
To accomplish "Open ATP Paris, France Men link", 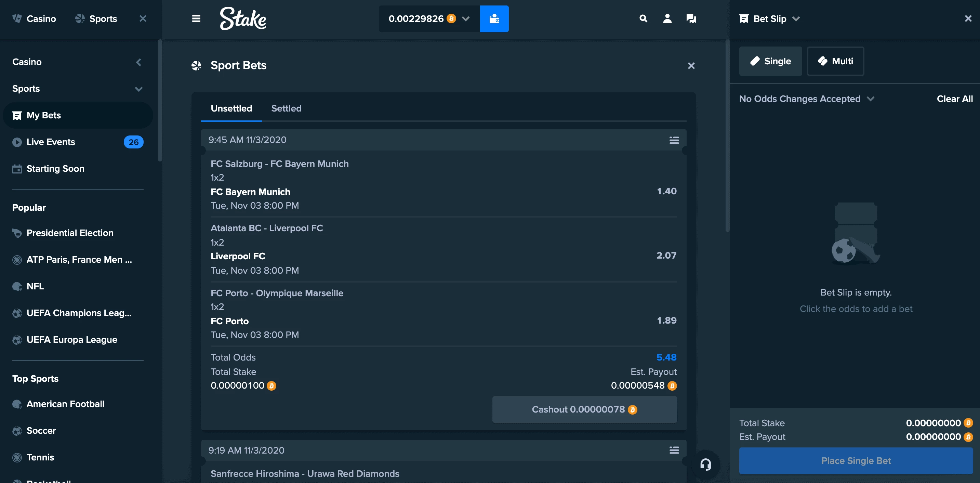I will coord(78,260).
